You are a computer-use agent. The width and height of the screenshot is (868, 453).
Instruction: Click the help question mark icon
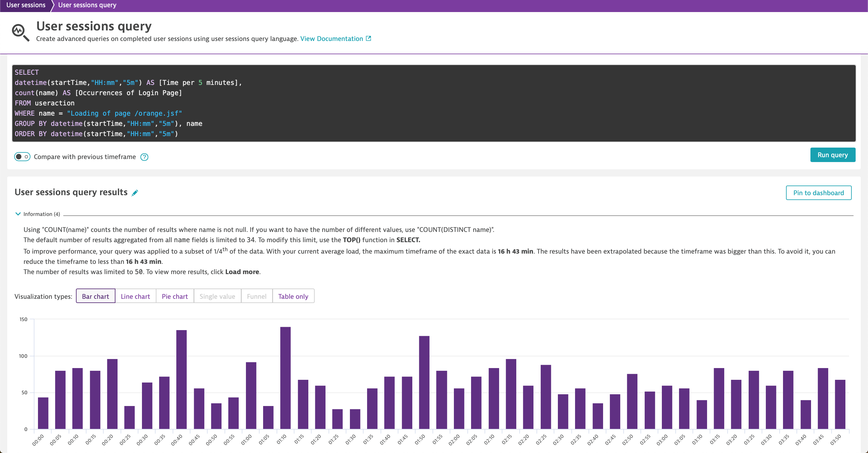point(144,157)
